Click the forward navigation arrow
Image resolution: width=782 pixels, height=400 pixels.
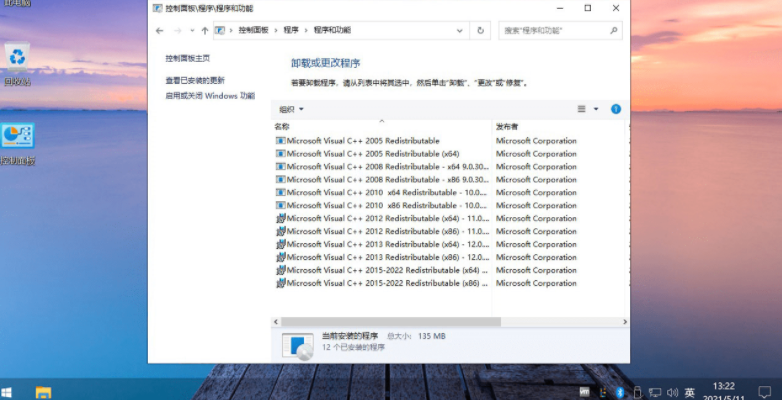(x=178, y=30)
